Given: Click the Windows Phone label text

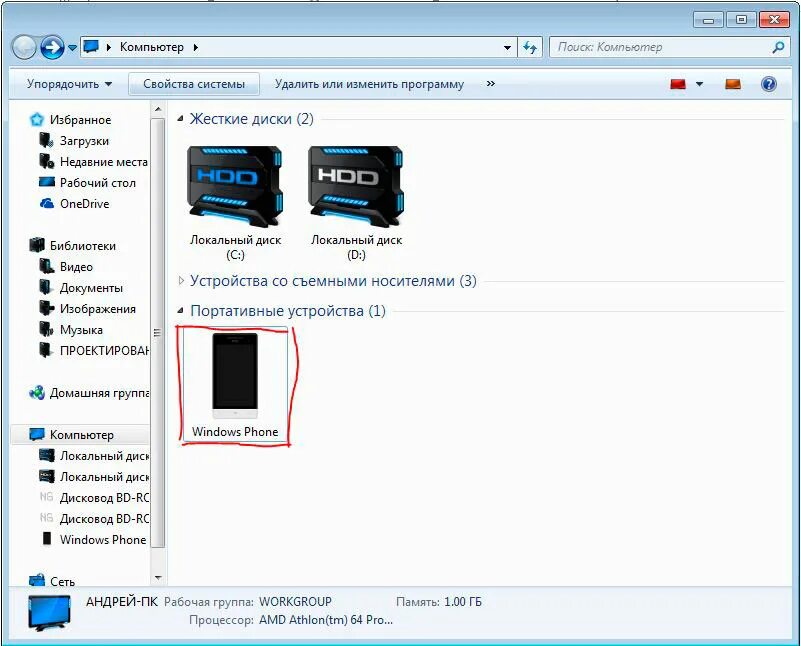Looking at the screenshot, I should (x=235, y=432).
